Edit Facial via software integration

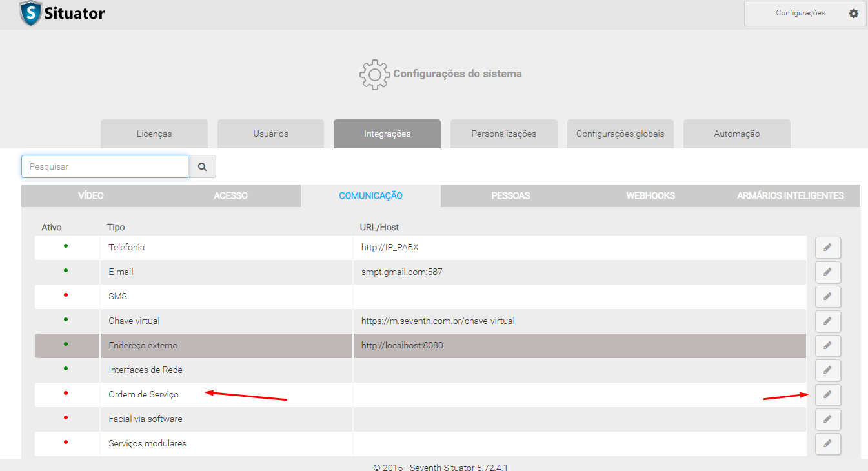coord(827,419)
